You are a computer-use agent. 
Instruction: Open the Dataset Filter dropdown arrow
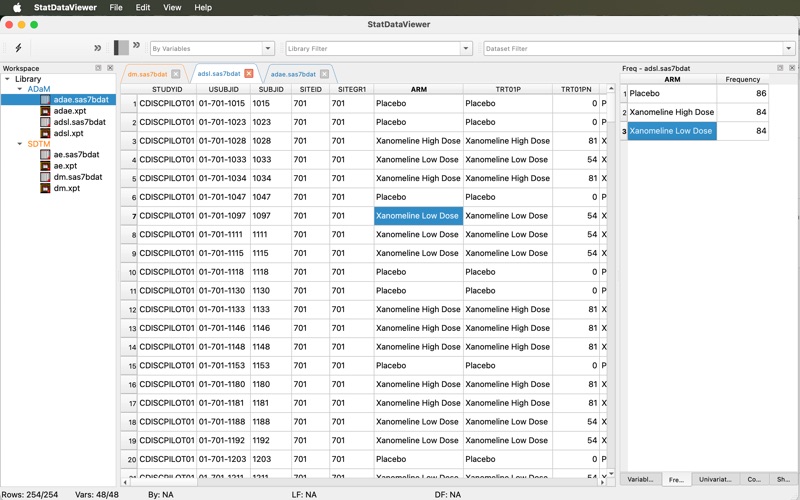(789, 48)
